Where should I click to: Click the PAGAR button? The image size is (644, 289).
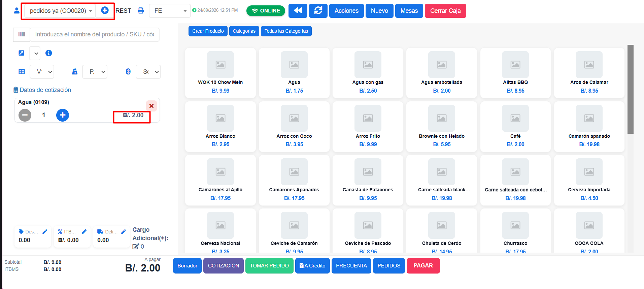423,266
